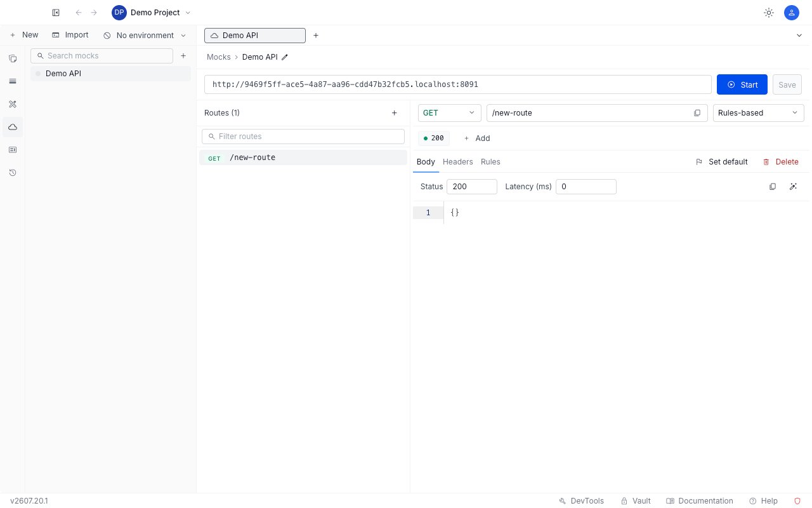
Task: Add another response with the Add button
Action: click(476, 138)
